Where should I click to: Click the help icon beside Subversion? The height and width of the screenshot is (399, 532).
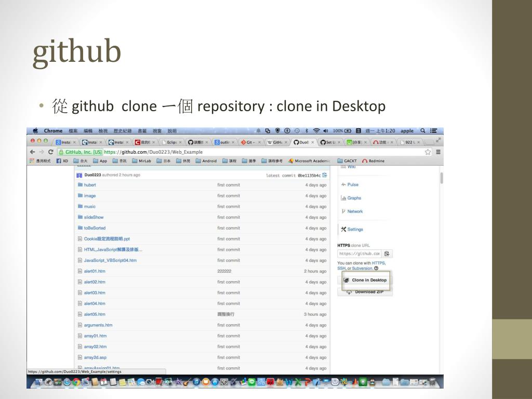376,268
